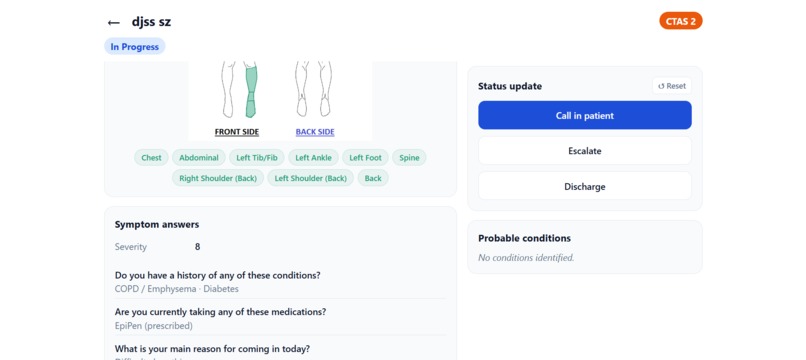Screen dimensions: 806x360
Task: Click the back side legs diagram
Action: [x=313, y=88]
